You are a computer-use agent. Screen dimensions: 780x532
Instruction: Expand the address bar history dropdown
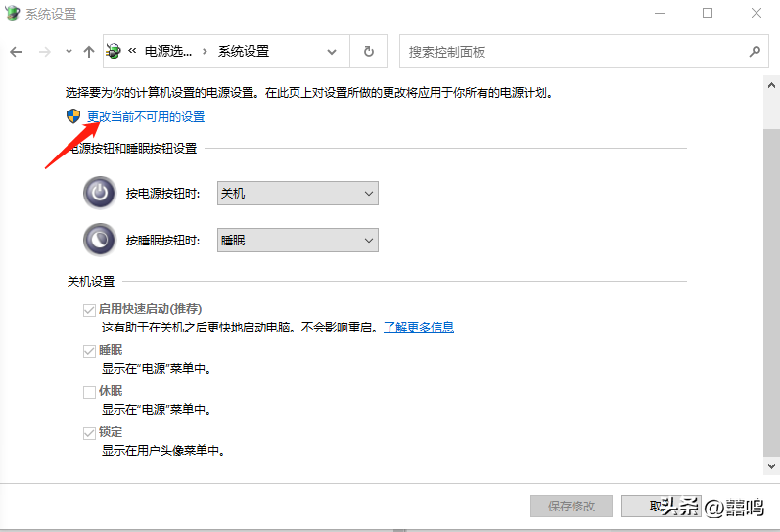pyautogui.click(x=333, y=52)
